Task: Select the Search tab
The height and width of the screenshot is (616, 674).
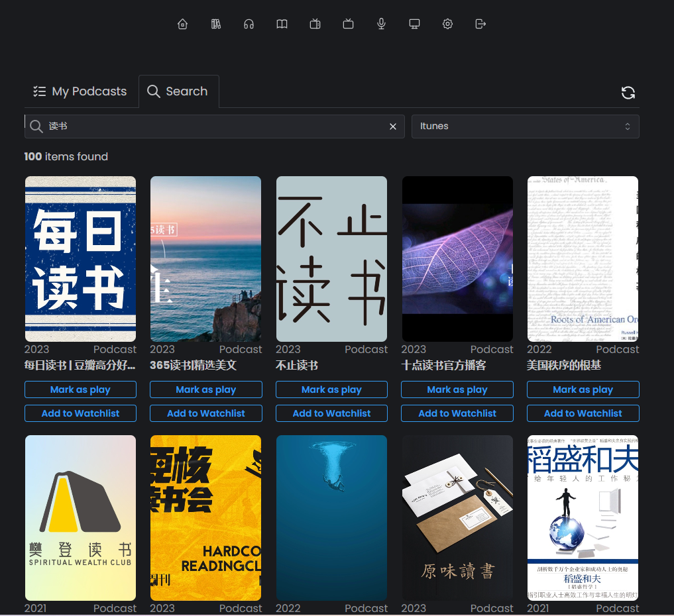Action: (x=178, y=91)
